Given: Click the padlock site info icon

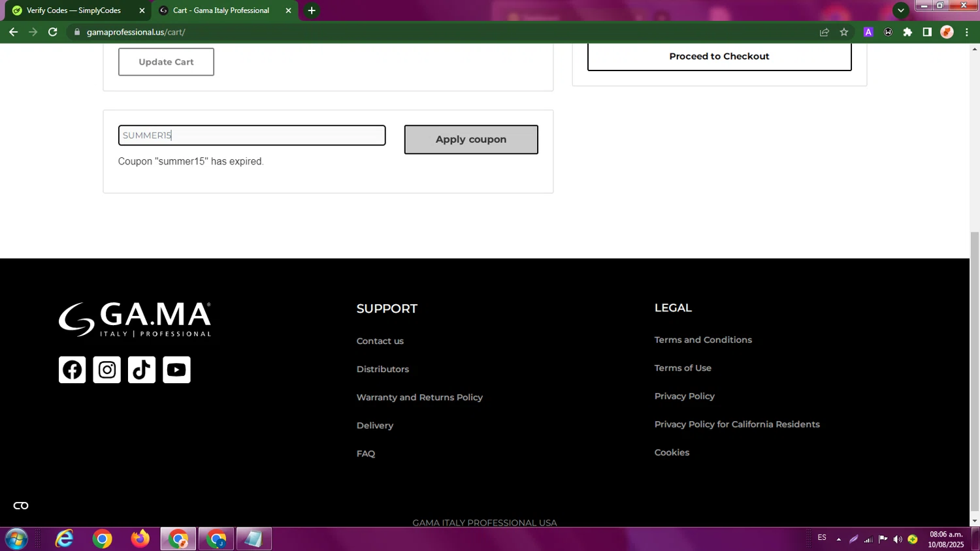Looking at the screenshot, I should click(x=77, y=32).
